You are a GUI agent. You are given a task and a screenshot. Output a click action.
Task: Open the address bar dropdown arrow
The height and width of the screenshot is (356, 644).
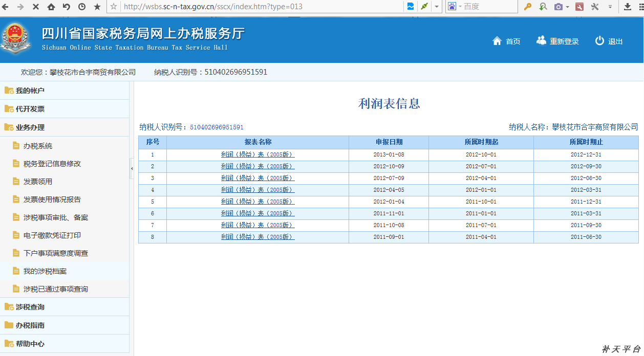click(437, 7)
